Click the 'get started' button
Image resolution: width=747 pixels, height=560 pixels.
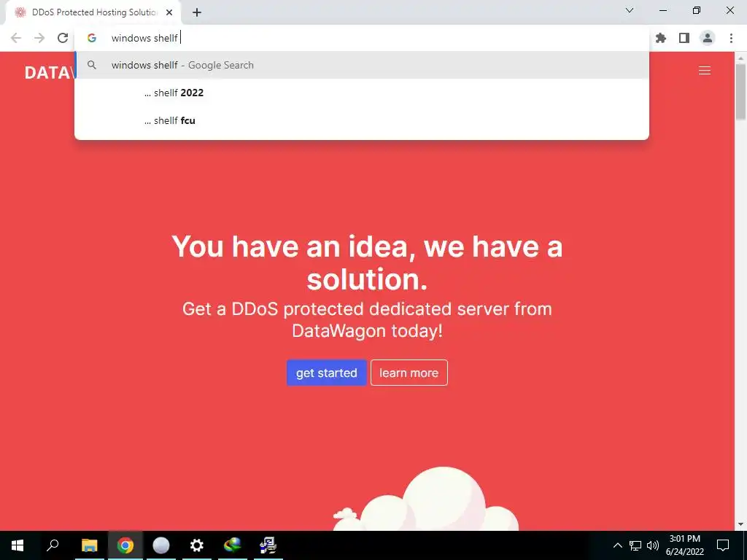click(x=326, y=373)
